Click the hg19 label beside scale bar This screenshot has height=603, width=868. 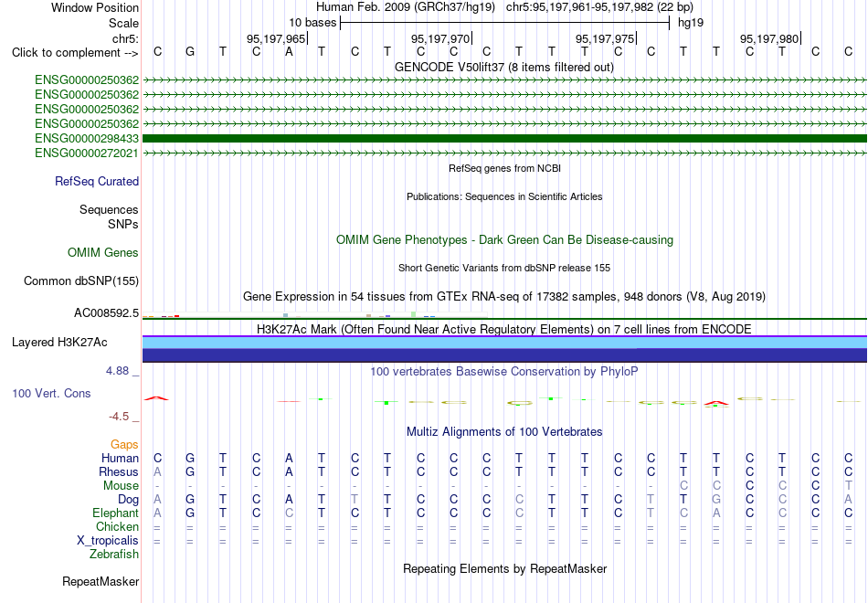tap(691, 23)
